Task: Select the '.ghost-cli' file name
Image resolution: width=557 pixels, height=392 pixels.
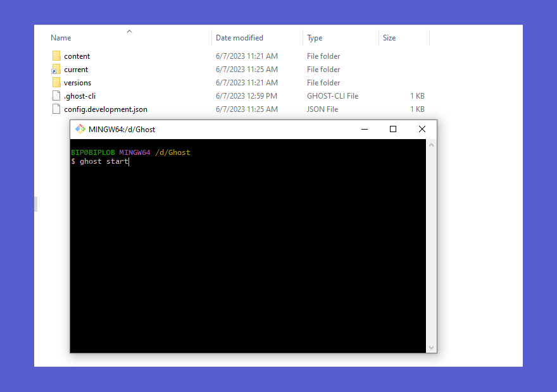Action: (x=80, y=96)
